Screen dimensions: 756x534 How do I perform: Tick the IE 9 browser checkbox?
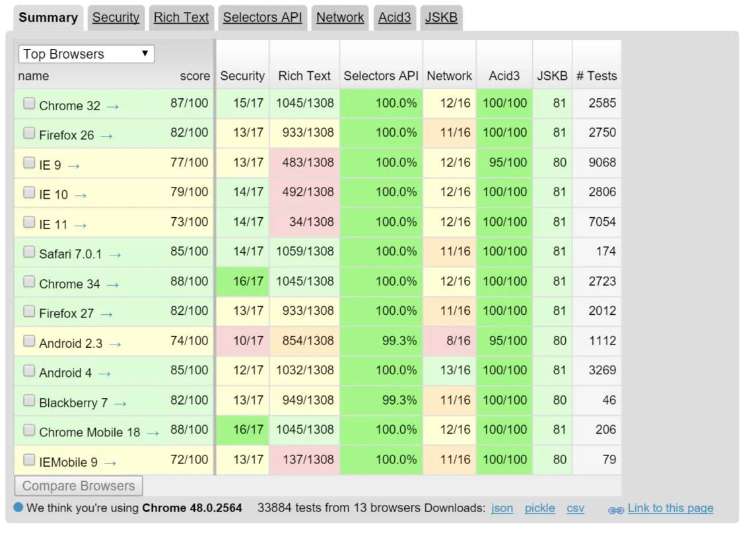[x=29, y=163]
